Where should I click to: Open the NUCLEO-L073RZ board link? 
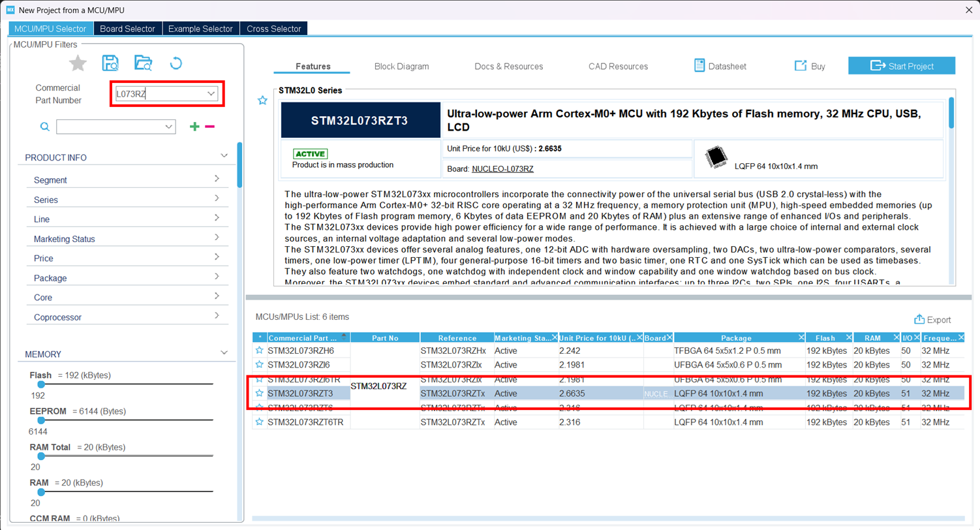pyautogui.click(x=502, y=169)
